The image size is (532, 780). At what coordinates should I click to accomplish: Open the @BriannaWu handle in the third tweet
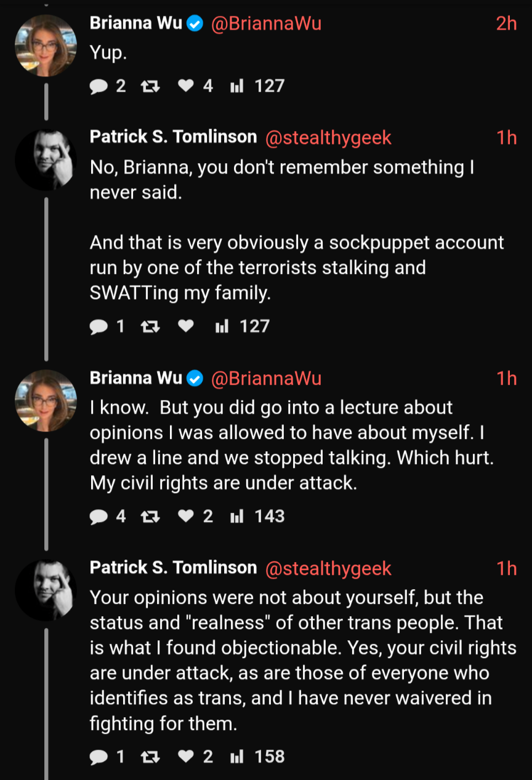266,378
